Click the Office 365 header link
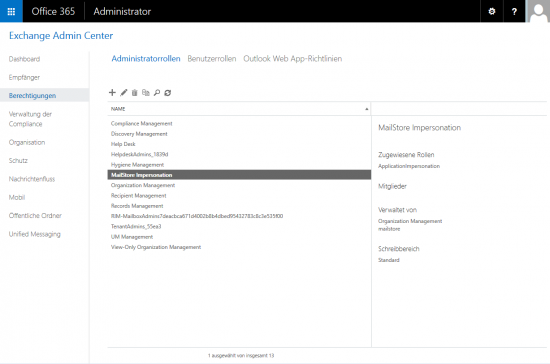This screenshot has width=550, height=364. [x=53, y=11]
